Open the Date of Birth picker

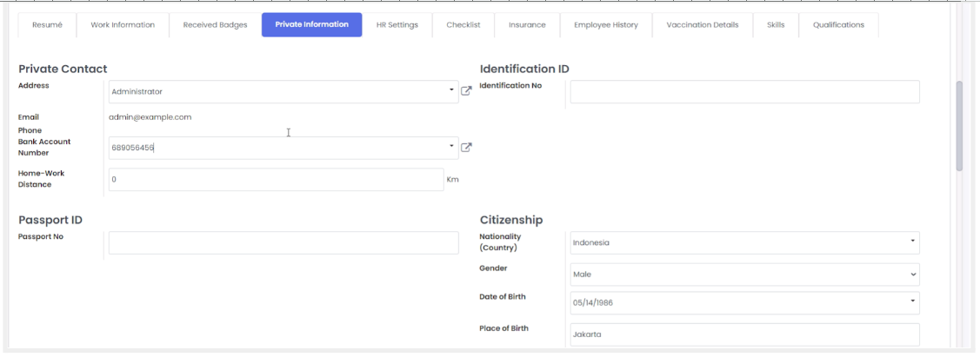743,303
